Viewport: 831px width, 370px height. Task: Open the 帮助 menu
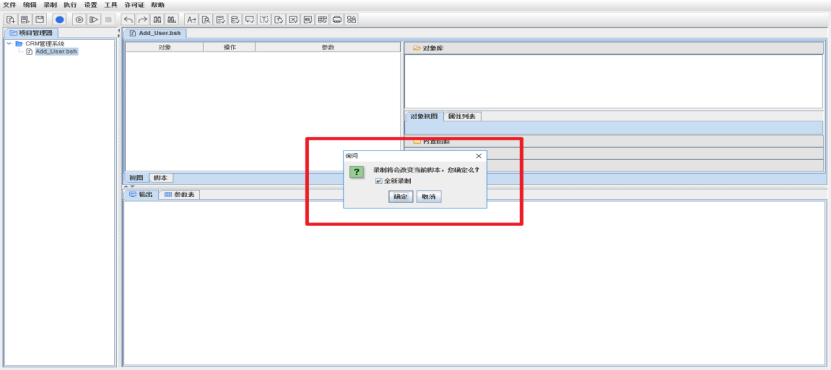click(157, 5)
